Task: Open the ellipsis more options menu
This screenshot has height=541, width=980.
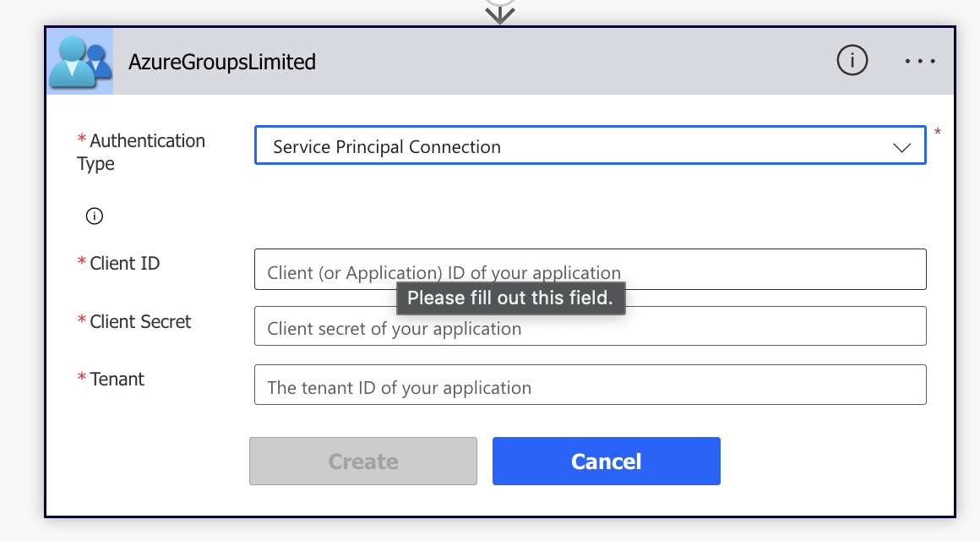Action: (920, 61)
